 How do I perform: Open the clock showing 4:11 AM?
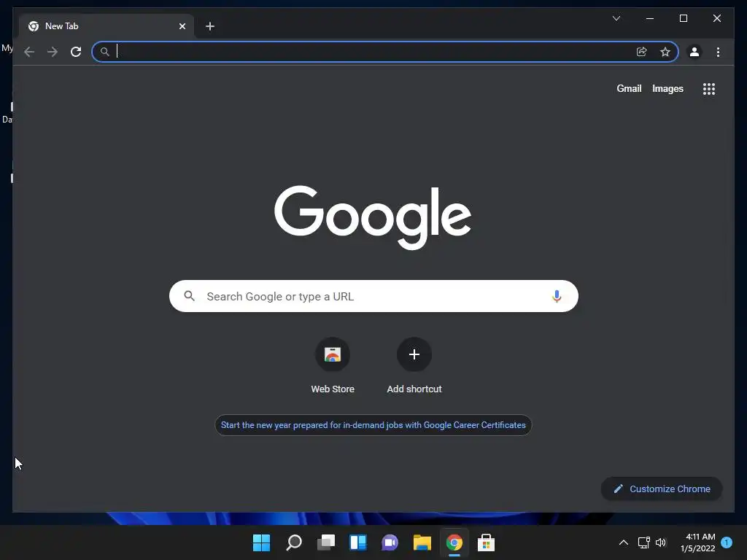[698, 542]
